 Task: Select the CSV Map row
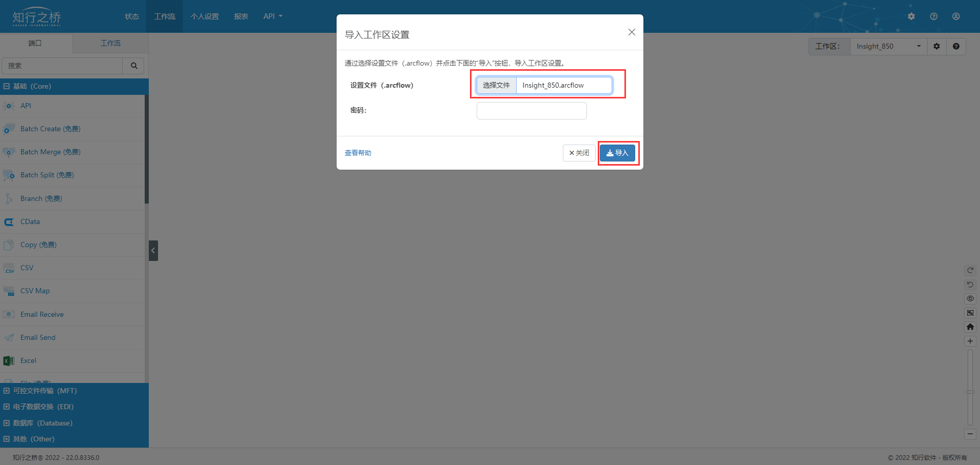point(72,291)
